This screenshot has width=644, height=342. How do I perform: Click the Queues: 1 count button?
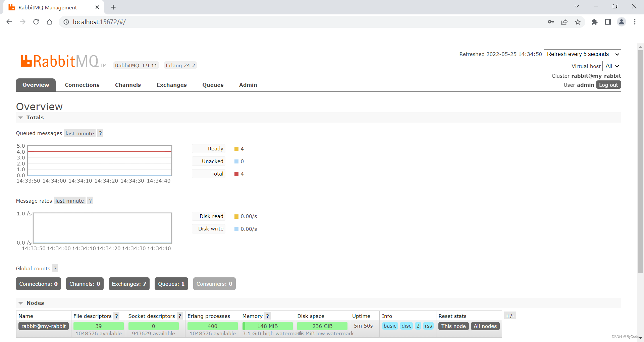coord(171,284)
